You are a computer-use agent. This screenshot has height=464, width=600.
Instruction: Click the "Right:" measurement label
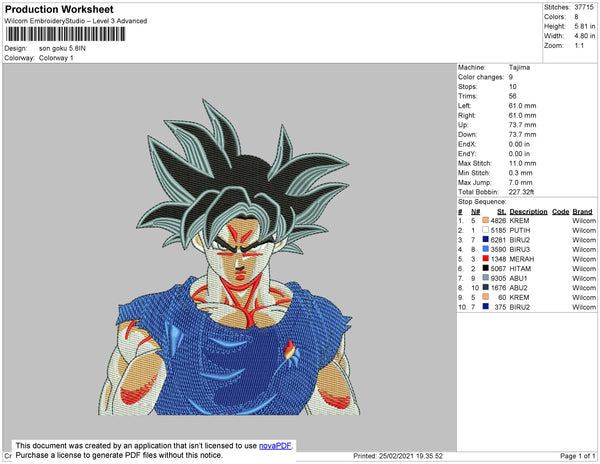pos(466,115)
